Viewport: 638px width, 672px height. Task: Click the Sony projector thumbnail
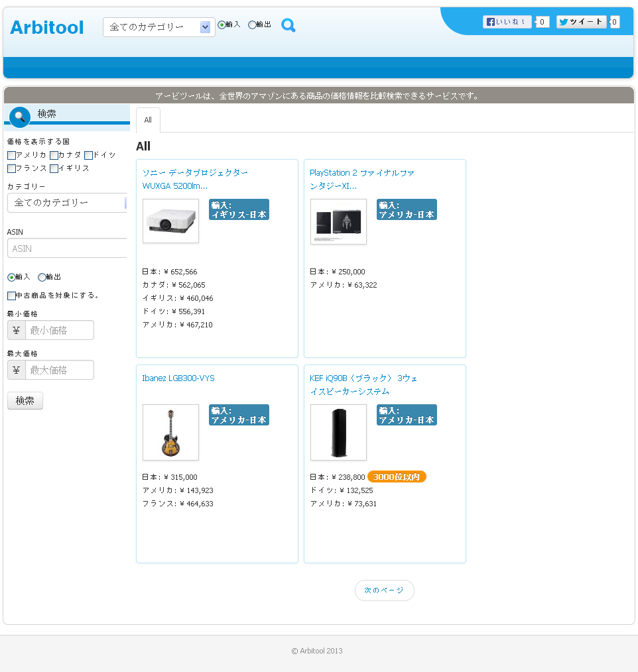click(170, 221)
